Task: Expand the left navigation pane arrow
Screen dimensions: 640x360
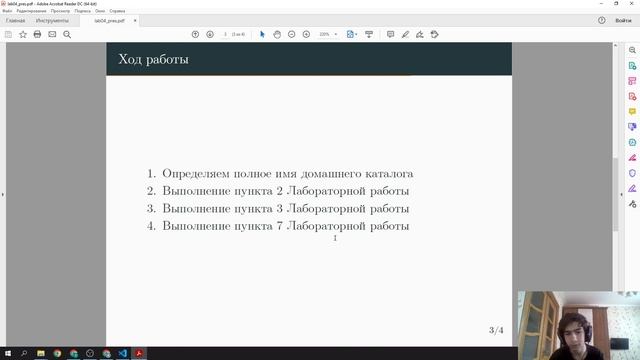Action: [x=2, y=195]
